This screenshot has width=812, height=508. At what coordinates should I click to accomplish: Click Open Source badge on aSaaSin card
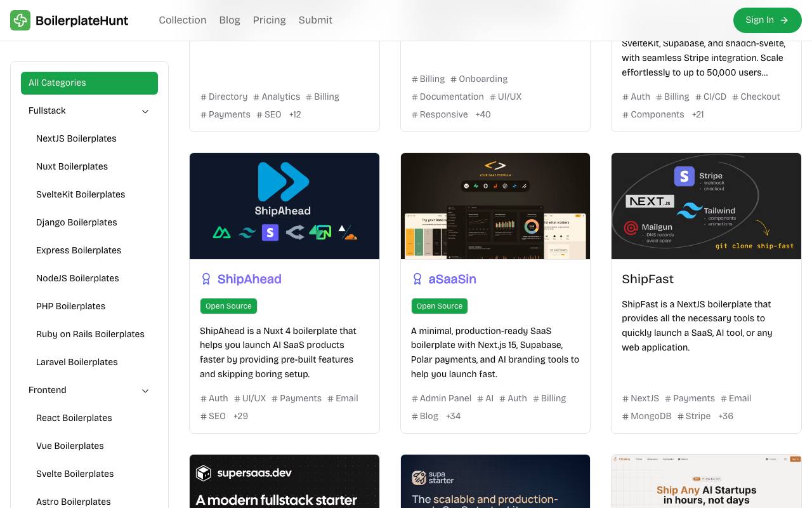point(440,306)
